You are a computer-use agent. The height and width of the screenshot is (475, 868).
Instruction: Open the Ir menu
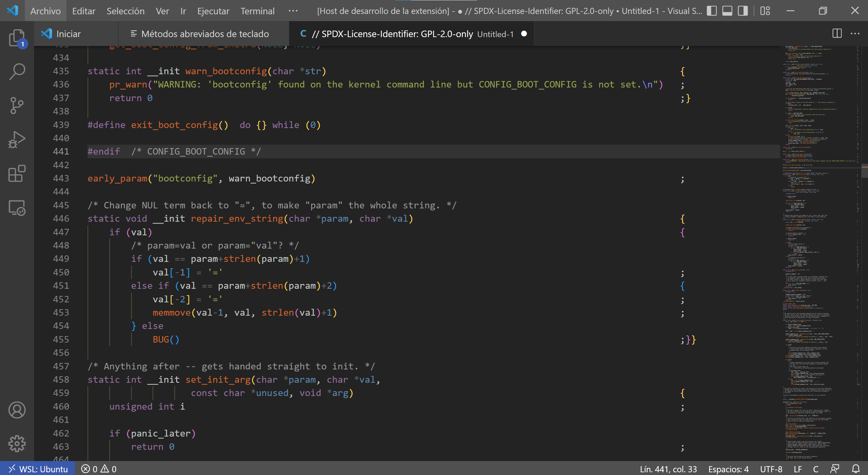pos(183,11)
